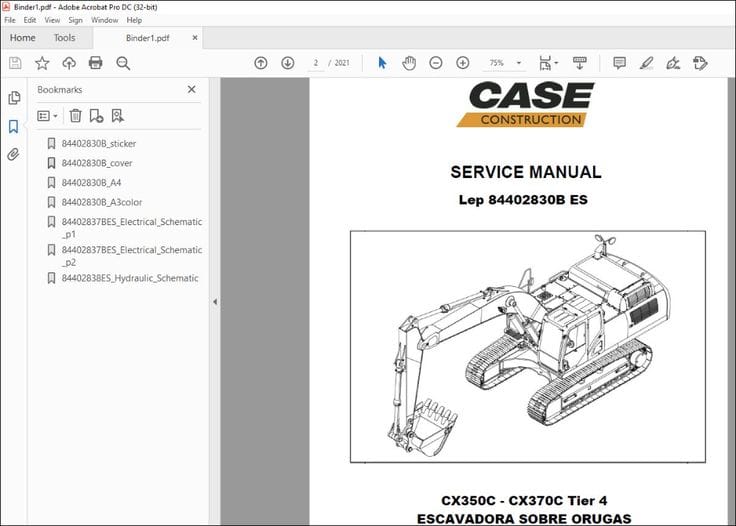Click the upload to cloud icon

[x=69, y=63]
